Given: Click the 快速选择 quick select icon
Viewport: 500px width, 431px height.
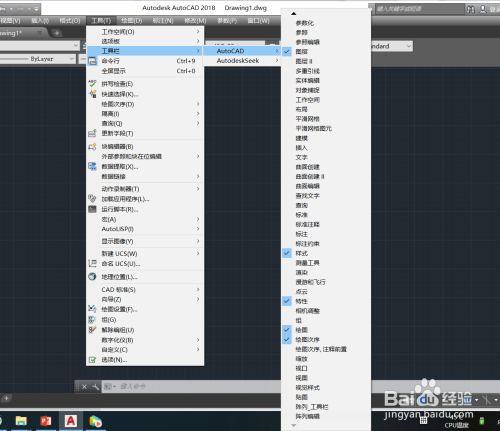Looking at the screenshot, I should pos(92,94).
